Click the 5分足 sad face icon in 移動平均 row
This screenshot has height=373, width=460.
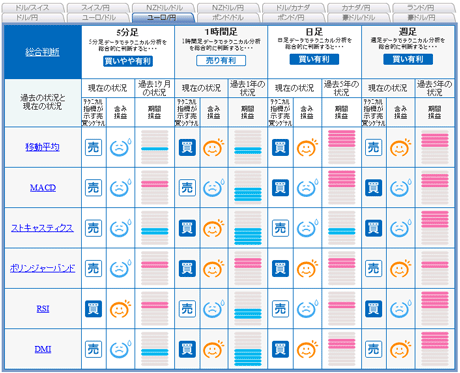[120, 147]
